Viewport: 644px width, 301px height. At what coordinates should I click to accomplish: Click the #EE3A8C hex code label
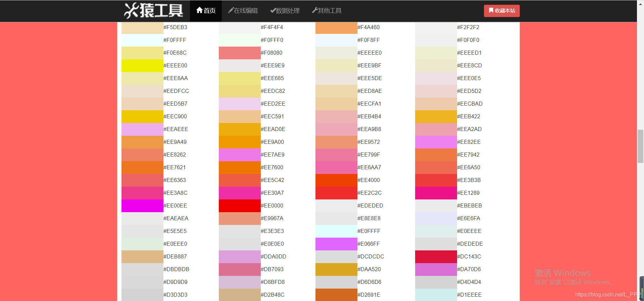(x=176, y=193)
